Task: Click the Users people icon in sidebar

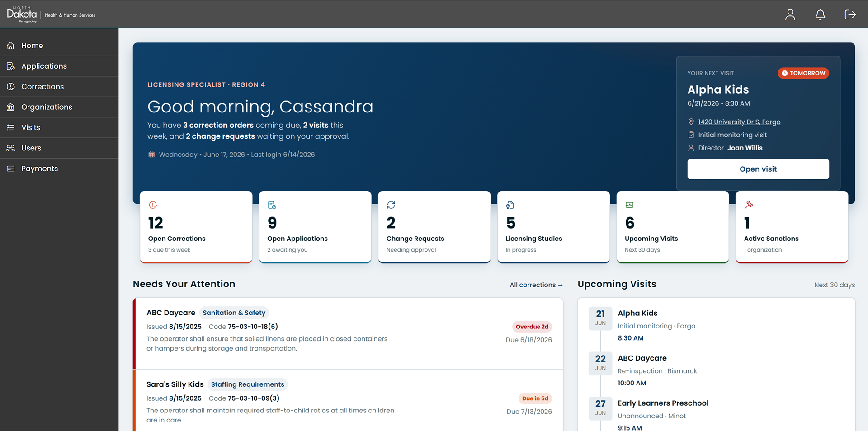Action: 11,148
